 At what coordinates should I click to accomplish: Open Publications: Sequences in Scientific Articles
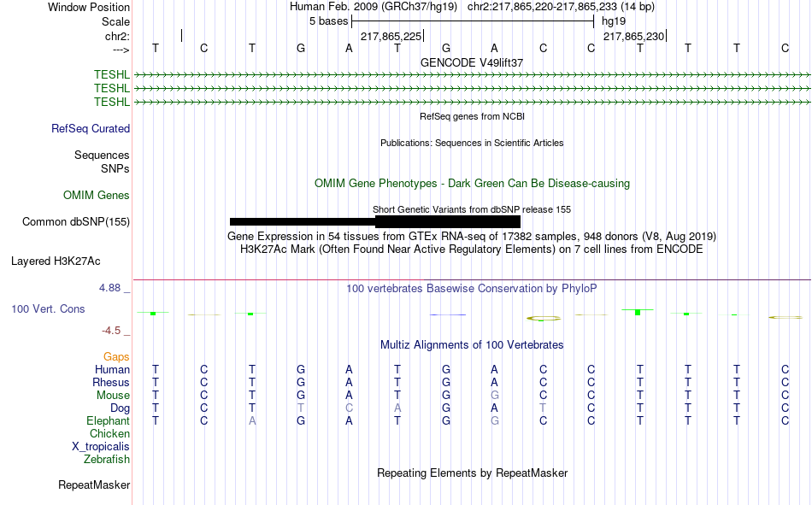pos(472,143)
